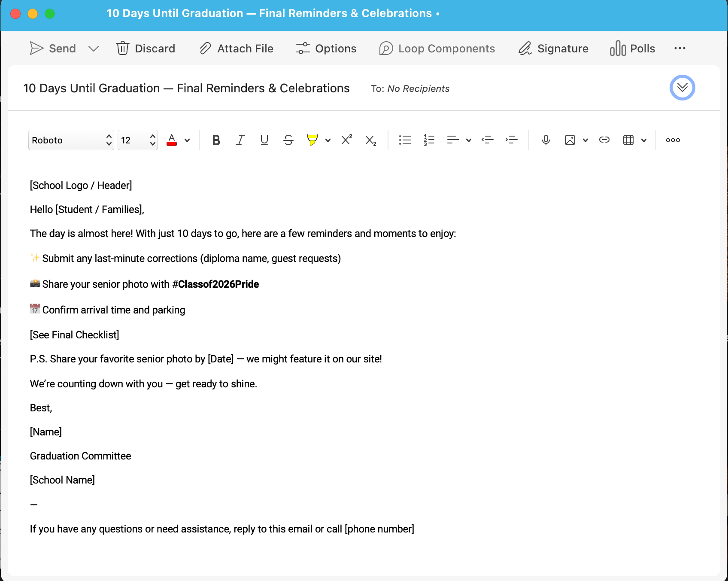Click the P.S. senior photo line
This screenshot has width=728, height=581.
point(206,359)
